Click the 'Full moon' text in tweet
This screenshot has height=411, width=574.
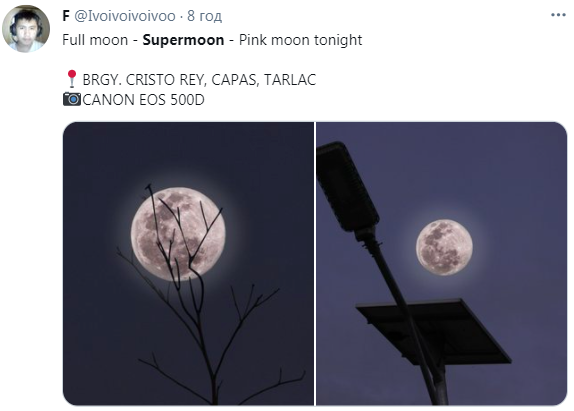tap(95, 40)
